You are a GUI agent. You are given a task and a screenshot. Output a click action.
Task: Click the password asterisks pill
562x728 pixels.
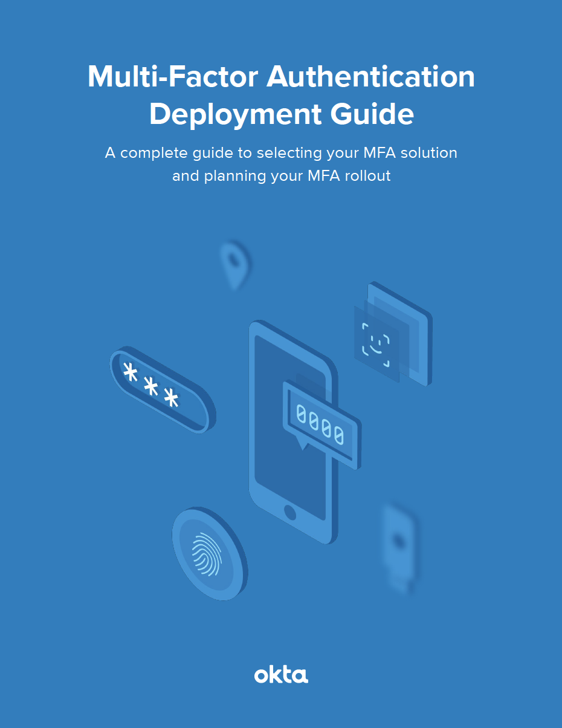163,390
